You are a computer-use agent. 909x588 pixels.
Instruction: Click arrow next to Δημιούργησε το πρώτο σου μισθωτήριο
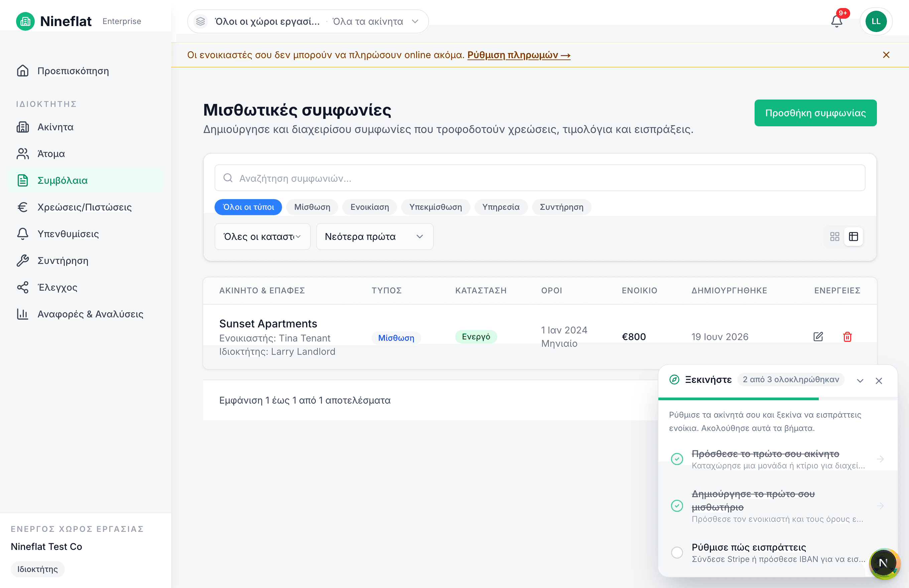pos(880,506)
